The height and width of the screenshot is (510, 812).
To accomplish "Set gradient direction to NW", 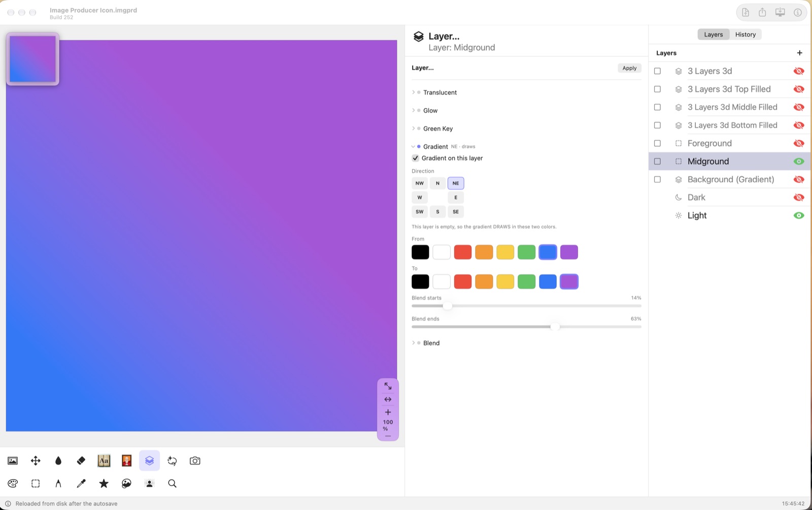I will 420,183.
